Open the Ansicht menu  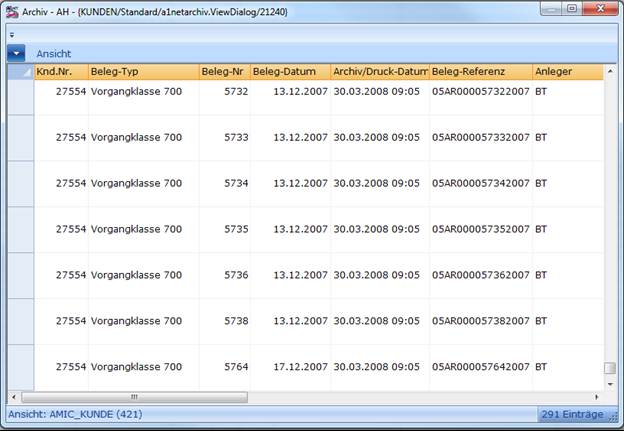(x=54, y=54)
